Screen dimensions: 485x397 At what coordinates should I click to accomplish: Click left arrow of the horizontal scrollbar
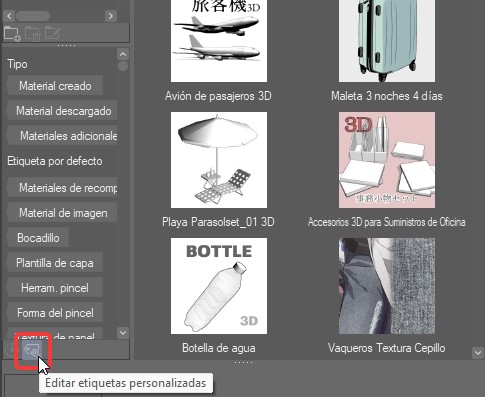[x=9, y=16]
